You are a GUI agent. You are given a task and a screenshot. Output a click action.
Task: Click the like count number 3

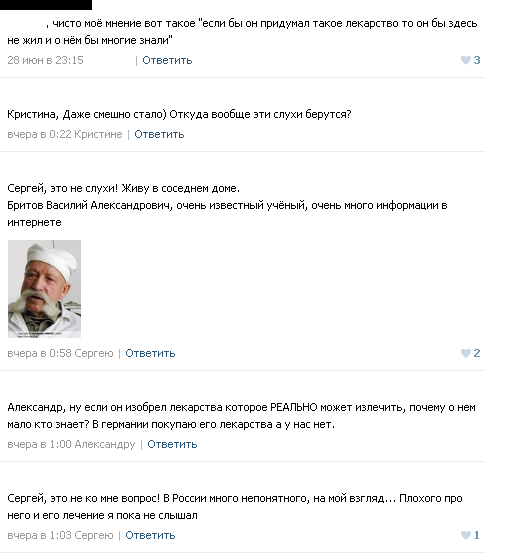477,60
